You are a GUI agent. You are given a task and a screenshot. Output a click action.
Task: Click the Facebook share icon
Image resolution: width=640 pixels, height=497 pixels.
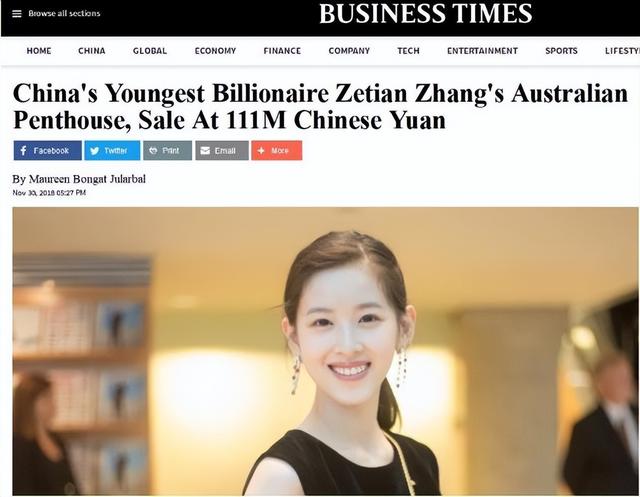point(24,151)
